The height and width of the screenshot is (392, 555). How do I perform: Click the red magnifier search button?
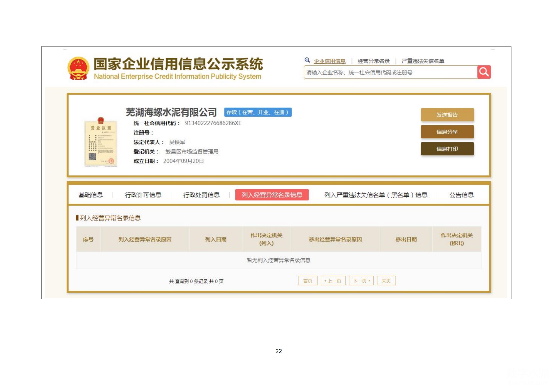(x=484, y=72)
